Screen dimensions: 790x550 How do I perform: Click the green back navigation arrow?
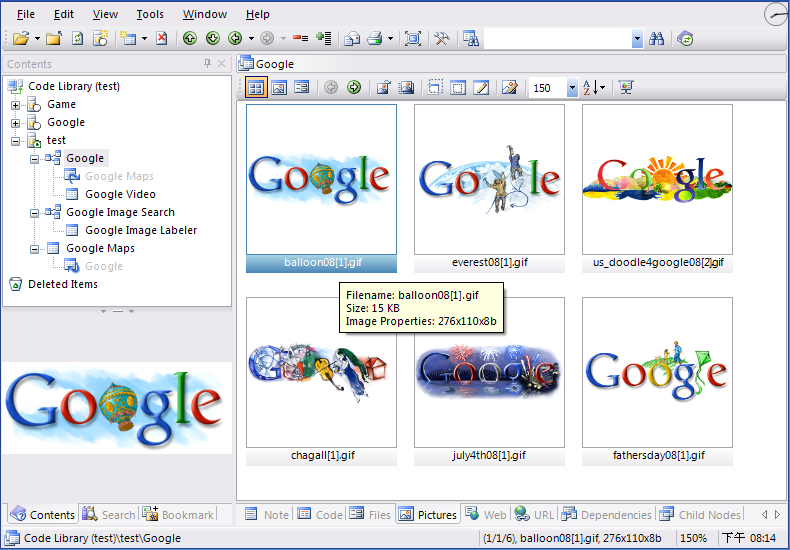[235, 38]
